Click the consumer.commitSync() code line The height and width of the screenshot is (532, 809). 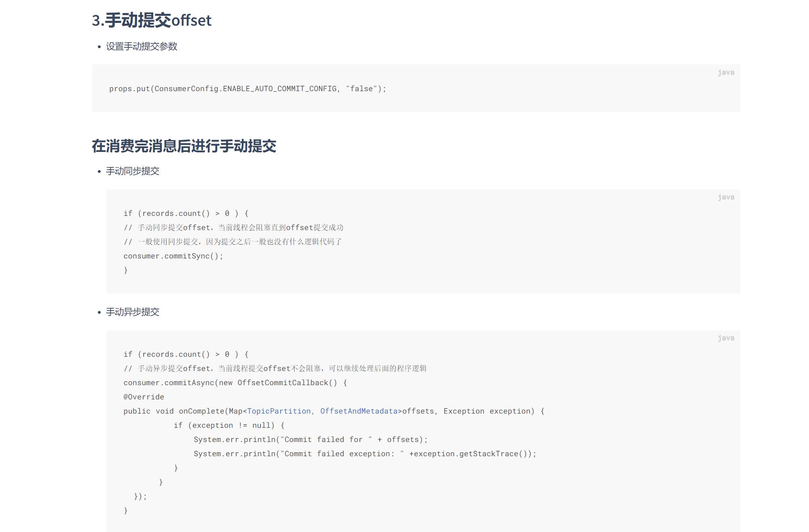pos(173,256)
